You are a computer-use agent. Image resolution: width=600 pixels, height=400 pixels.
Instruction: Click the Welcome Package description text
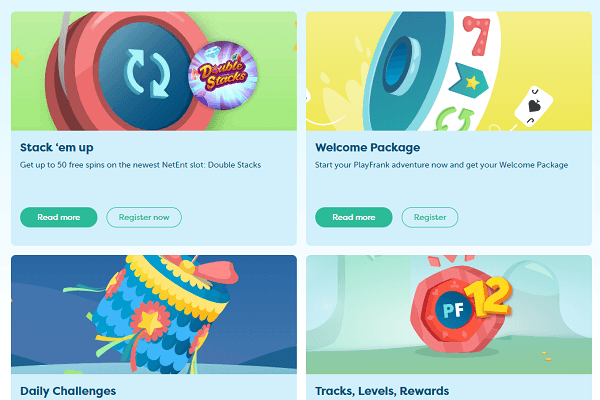coord(441,165)
